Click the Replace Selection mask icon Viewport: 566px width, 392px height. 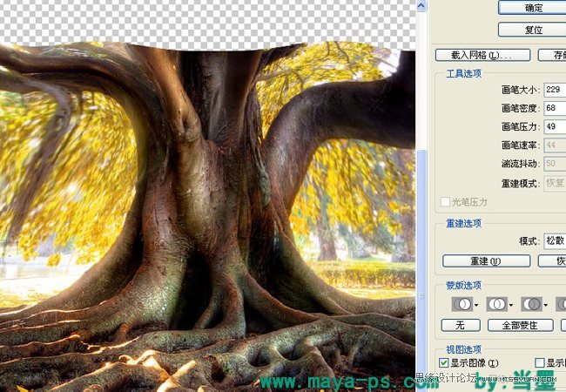(x=461, y=304)
